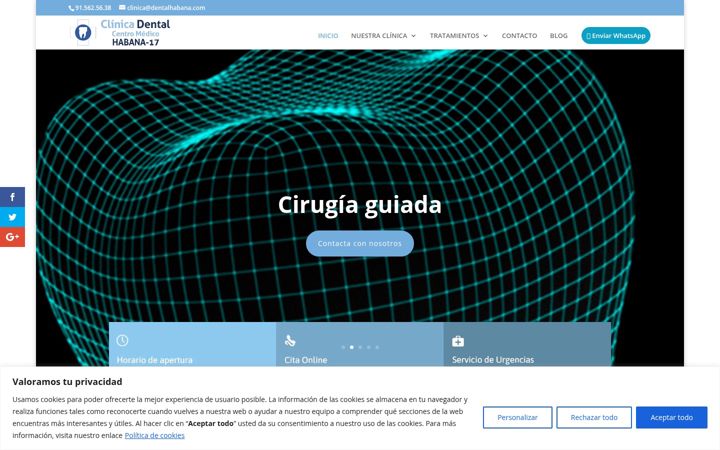Select the last slider dot
The height and width of the screenshot is (450, 720).
click(x=377, y=347)
